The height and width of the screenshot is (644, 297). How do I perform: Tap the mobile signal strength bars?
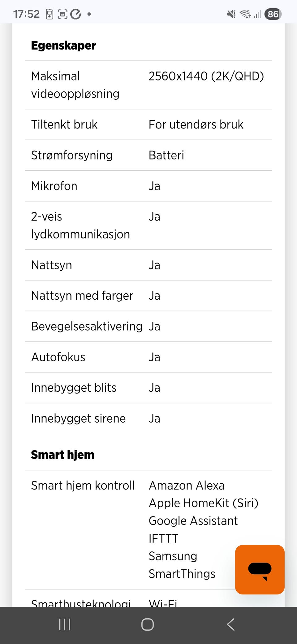(257, 14)
